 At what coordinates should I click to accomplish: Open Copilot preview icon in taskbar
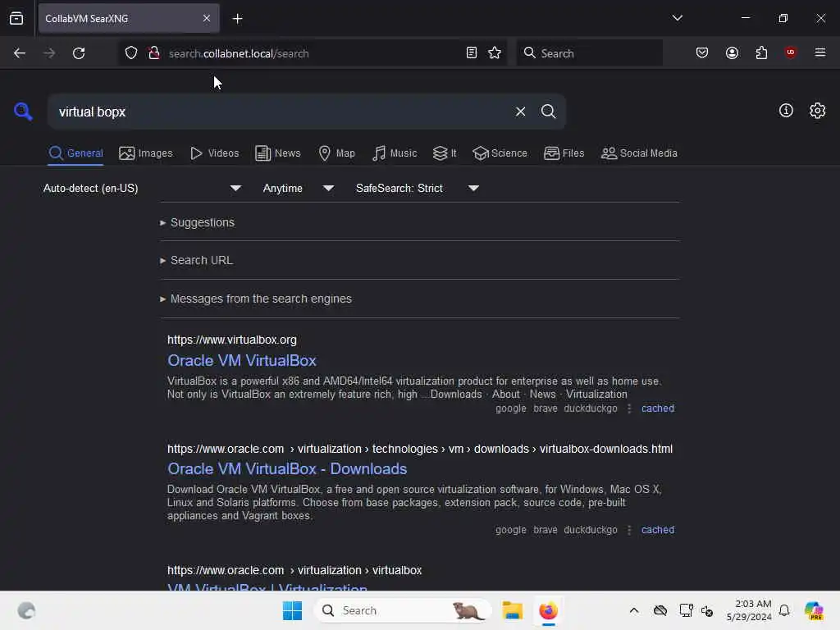[x=814, y=610]
